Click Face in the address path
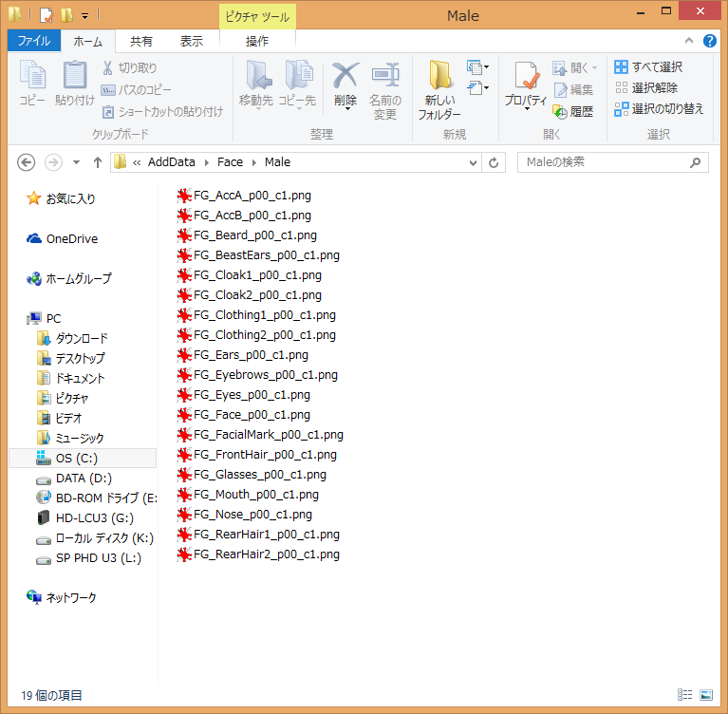Image resolution: width=728 pixels, height=714 pixels. [230, 162]
